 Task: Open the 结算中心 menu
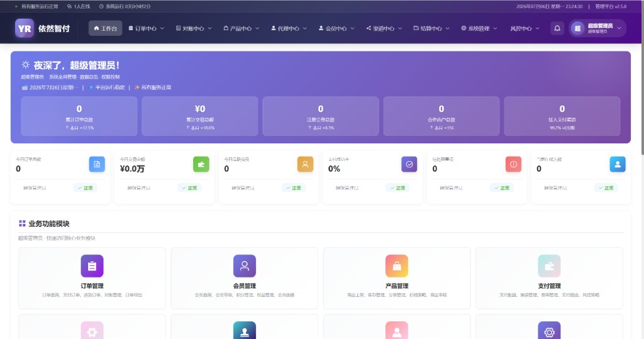click(x=431, y=28)
